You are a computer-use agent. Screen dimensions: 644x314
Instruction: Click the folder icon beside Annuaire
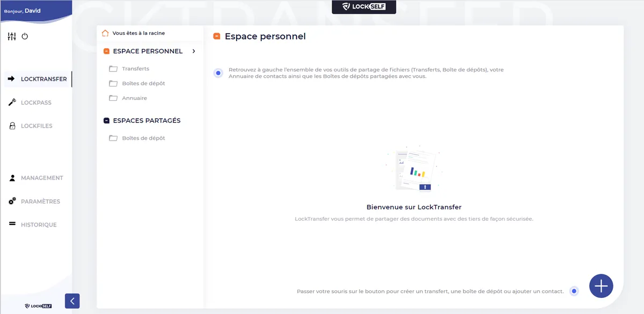tap(113, 98)
